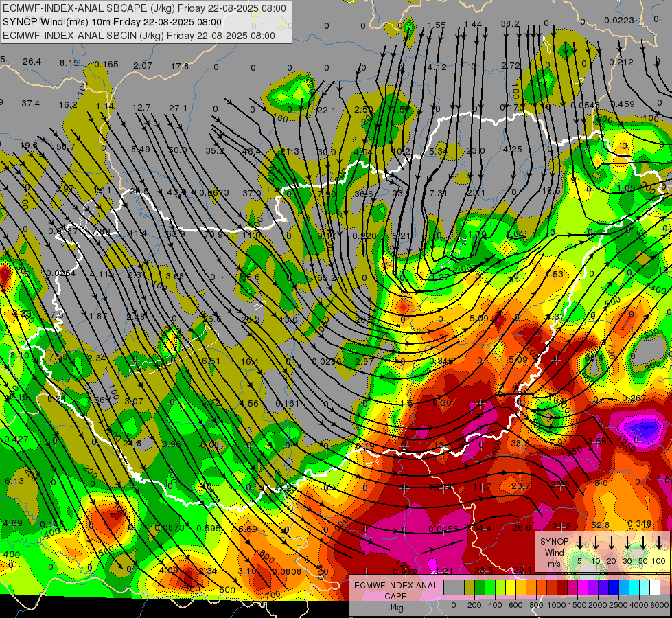
Task: Click the 'm/s' unit in wind legend
Action: pyautogui.click(x=554, y=564)
